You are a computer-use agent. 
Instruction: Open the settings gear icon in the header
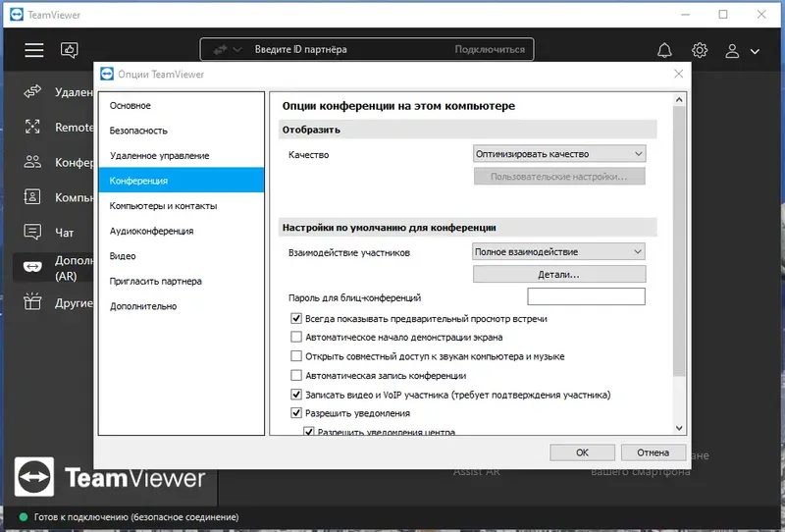tap(700, 50)
